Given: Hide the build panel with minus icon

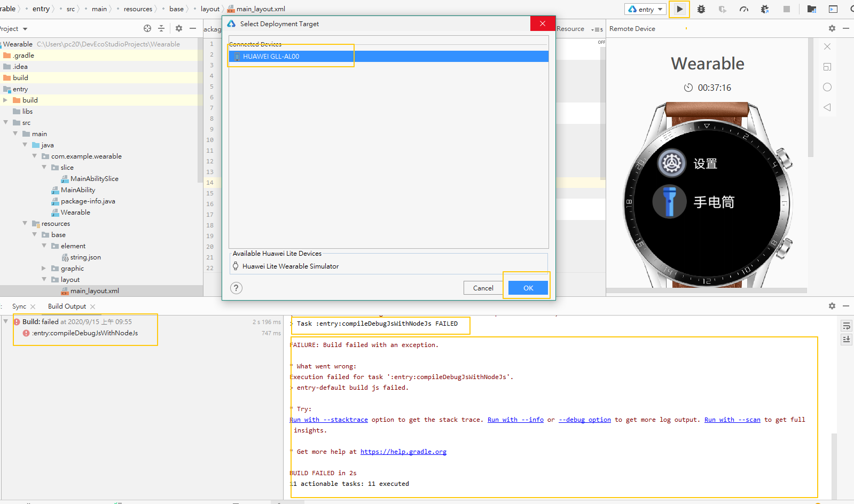Looking at the screenshot, I should click(x=846, y=306).
